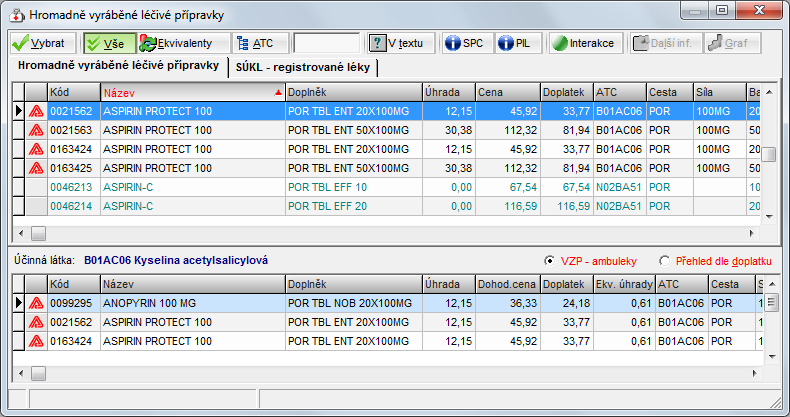
Task: Open Ekvivalenty from the toolbar
Action: (183, 43)
